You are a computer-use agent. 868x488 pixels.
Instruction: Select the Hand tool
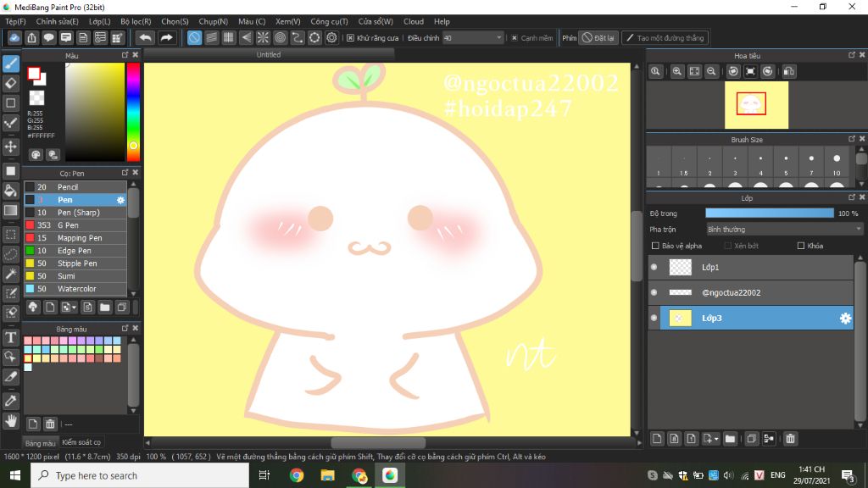click(x=10, y=421)
